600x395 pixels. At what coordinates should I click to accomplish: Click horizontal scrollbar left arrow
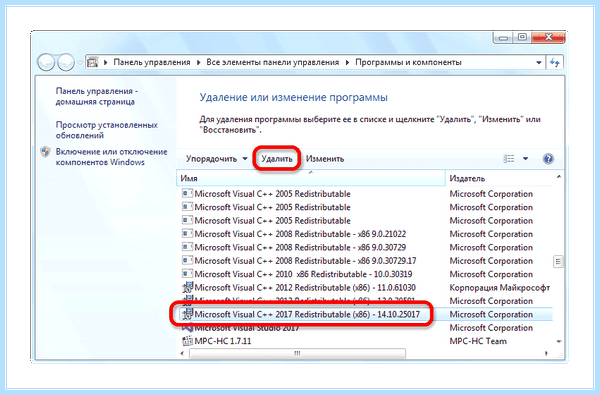182,353
